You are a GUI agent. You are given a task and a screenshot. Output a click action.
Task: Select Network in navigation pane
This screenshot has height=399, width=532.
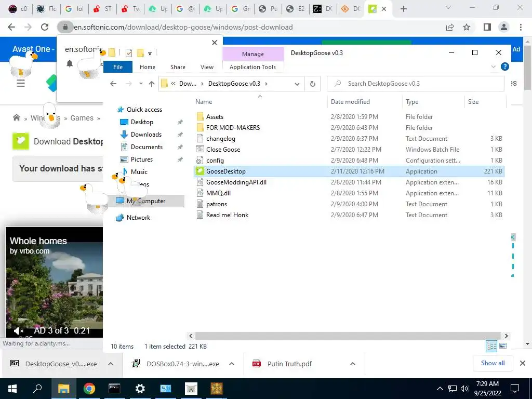point(138,218)
